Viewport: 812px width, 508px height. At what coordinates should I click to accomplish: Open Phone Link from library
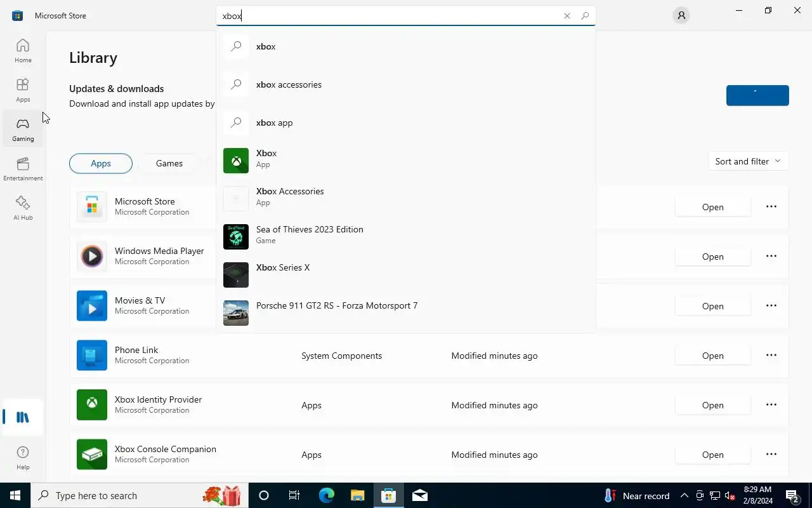pos(712,356)
